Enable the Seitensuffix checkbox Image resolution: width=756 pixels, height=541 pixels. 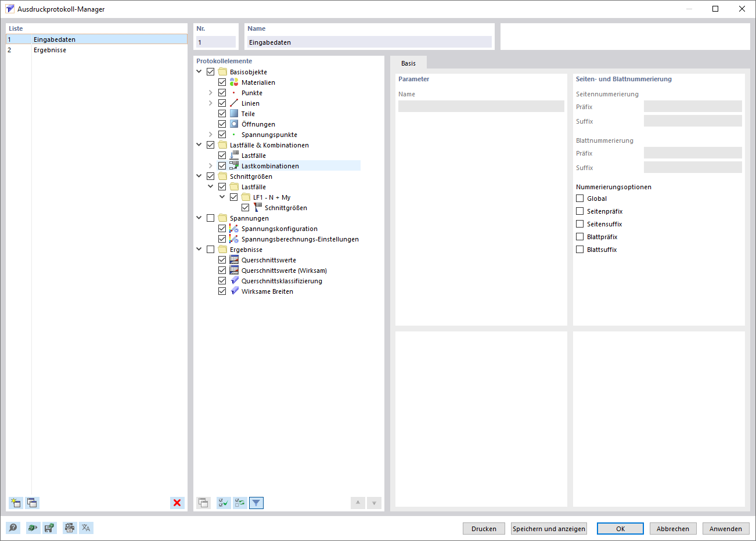579,224
